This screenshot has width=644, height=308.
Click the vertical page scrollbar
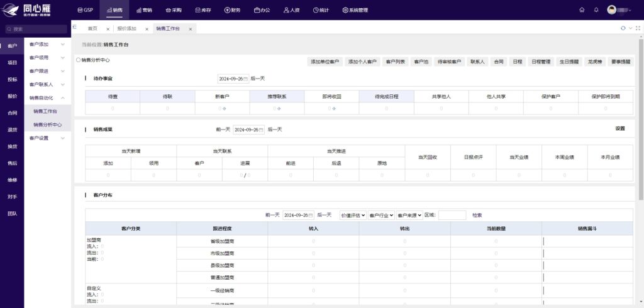(x=641, y=119)
